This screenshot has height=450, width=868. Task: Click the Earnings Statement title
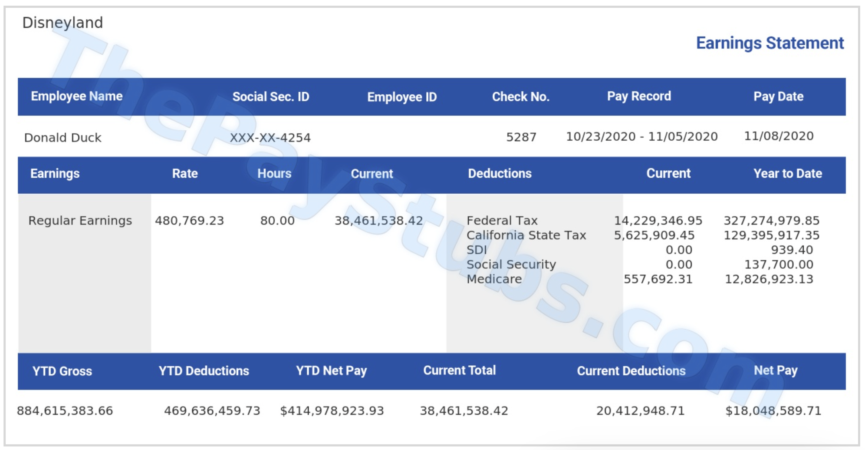coord(769,43)
